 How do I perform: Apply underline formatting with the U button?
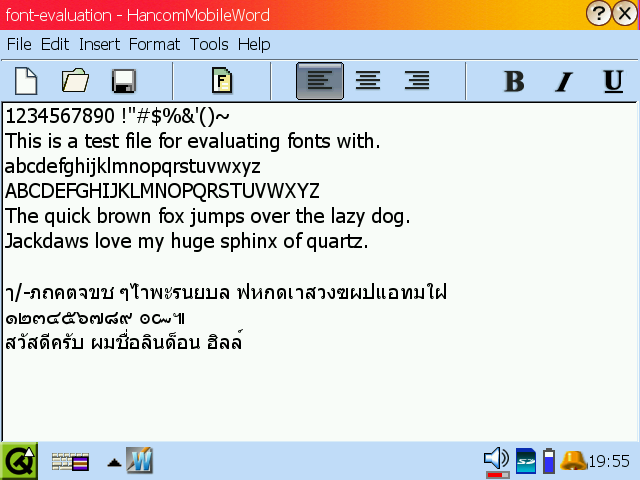613,81
